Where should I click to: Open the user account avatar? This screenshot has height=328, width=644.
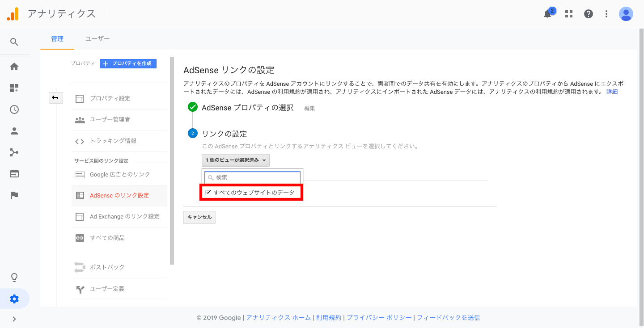click(x=626, y=14)
